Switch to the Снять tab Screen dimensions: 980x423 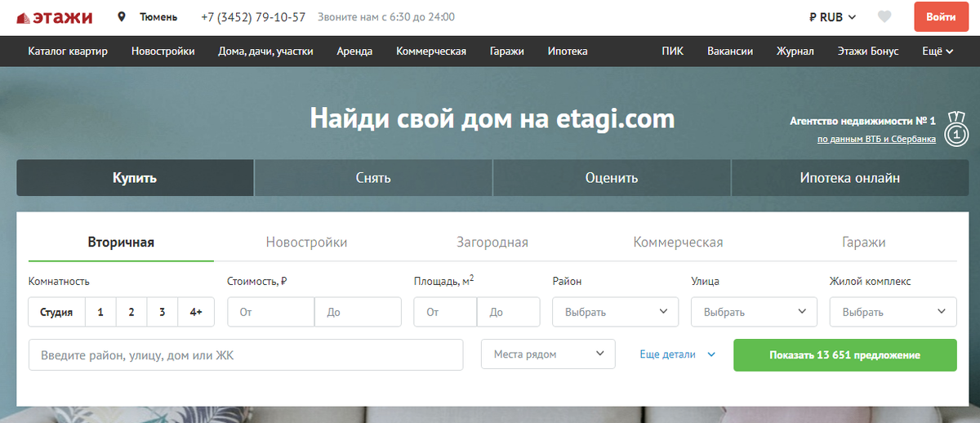coord(373,178)
